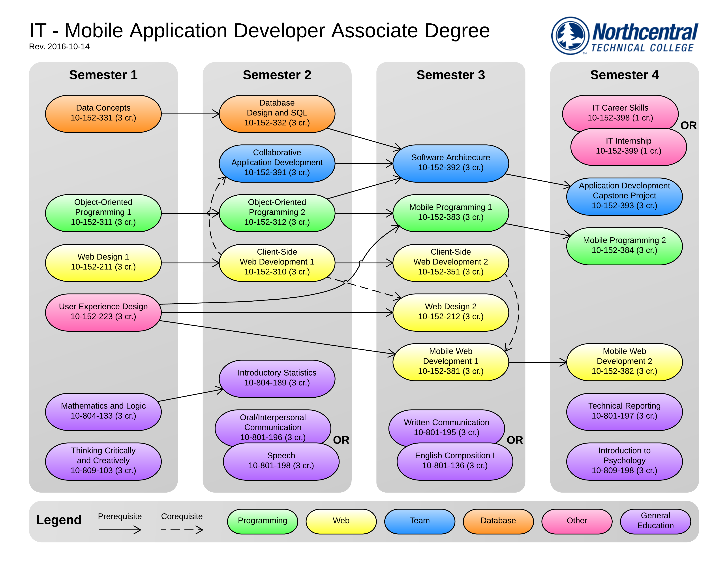Select Mobile Programming 2 course bubble
The width and height of the screenshot is (728, 563).
624,246
